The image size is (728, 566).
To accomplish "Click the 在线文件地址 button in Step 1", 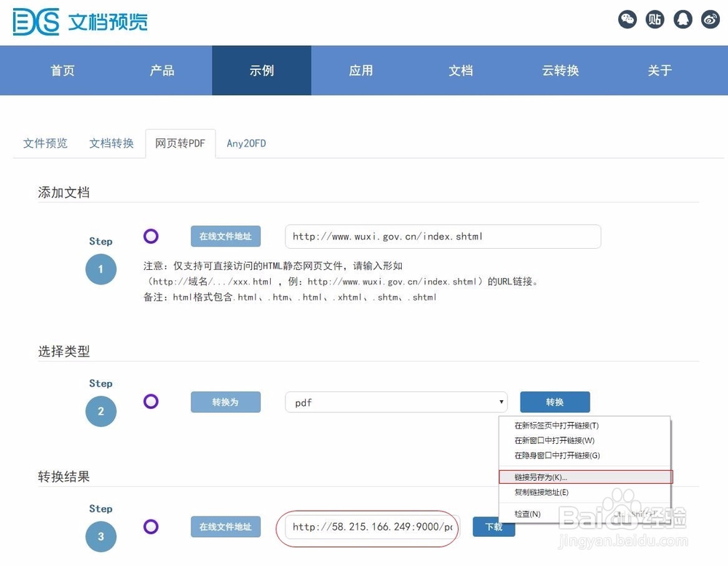I will click(226, 236).
